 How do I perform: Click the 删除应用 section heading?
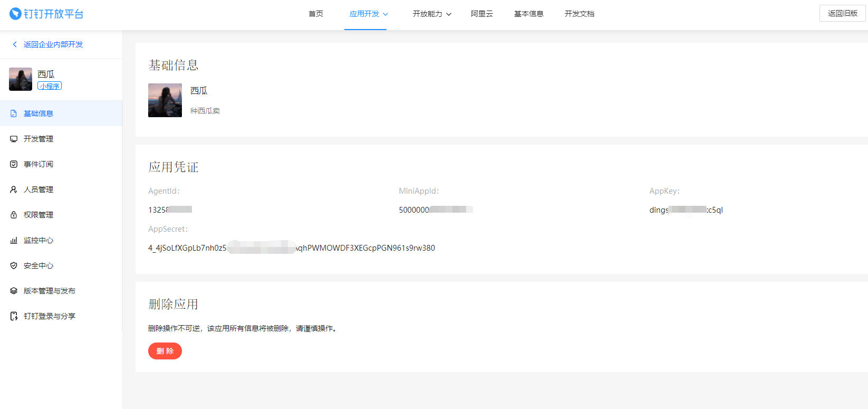coord(173,305)
